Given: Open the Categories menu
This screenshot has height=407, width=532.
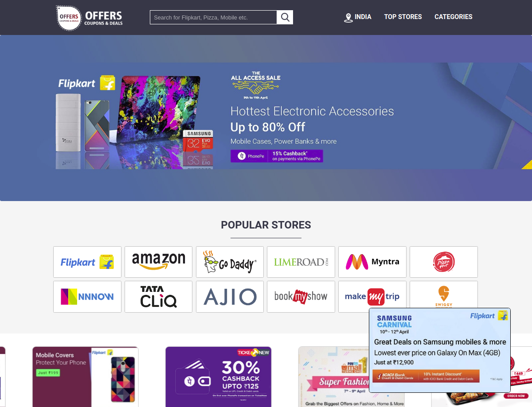Looking at the screenshot, I should [x=454, y=17].
